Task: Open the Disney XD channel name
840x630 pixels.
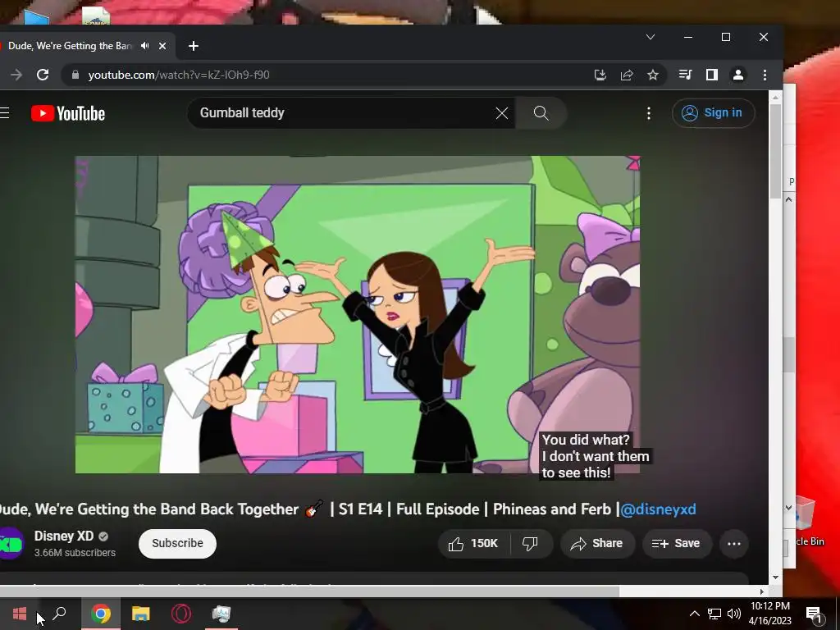Action: pos(64,536)
